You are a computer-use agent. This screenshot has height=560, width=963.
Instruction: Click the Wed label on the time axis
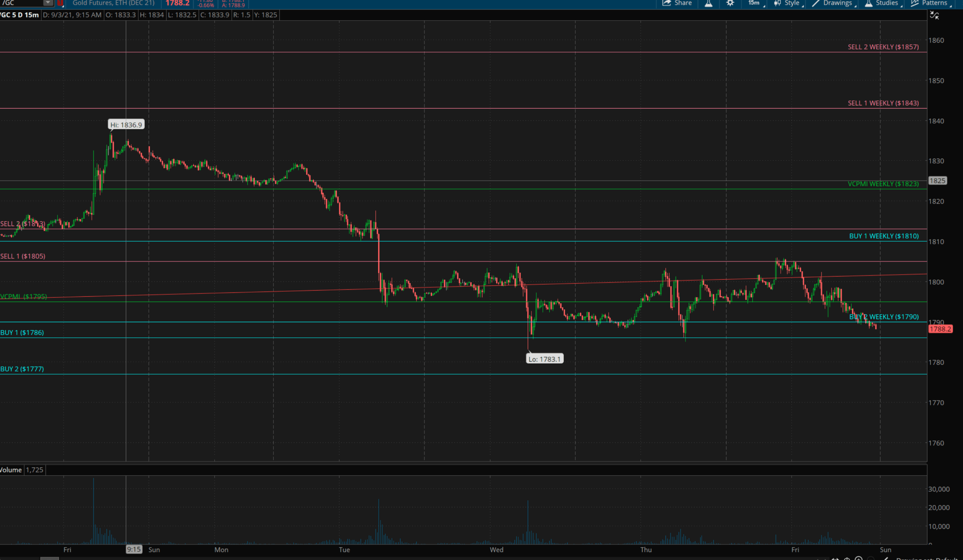click(497, 550)
